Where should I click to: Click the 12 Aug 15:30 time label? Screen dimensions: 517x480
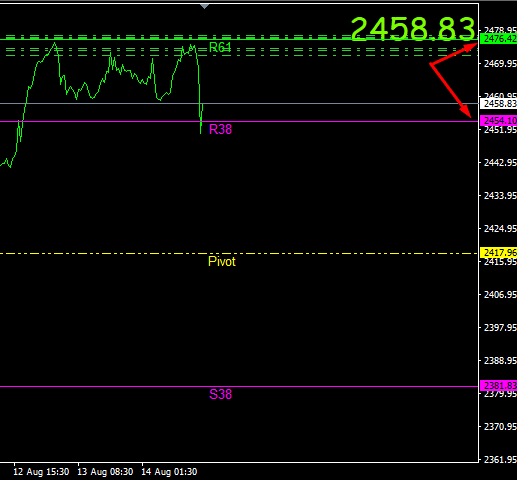[x=41, y=472]
